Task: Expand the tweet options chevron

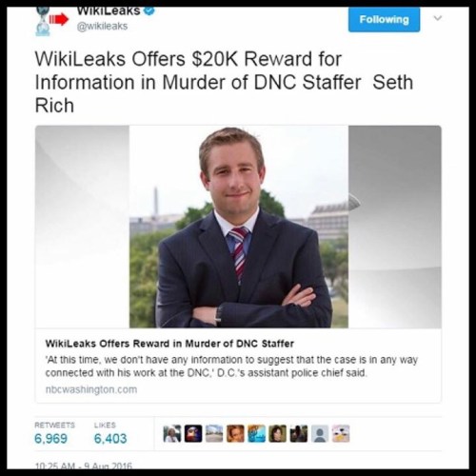Action: tap(438, 18)
